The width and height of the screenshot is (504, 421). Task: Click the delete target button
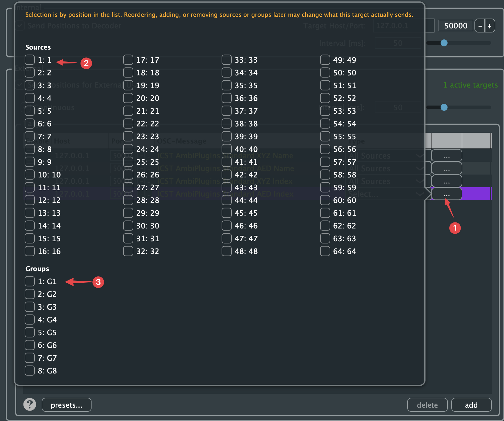click(x=427, y=405)
